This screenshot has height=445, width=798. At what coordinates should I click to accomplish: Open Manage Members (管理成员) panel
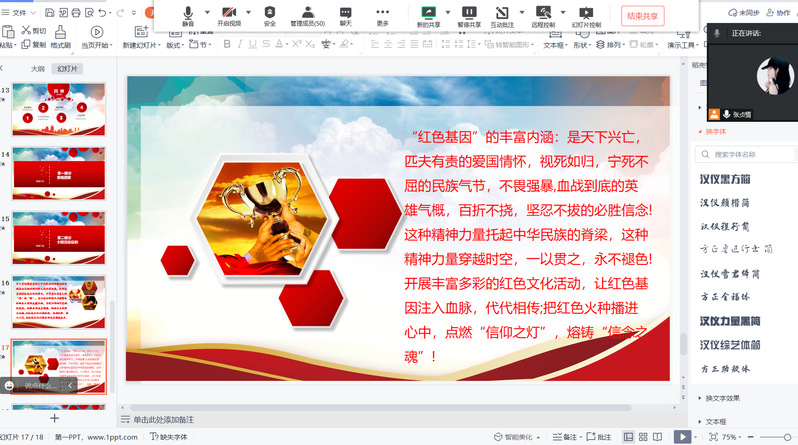tap(307, 16)
